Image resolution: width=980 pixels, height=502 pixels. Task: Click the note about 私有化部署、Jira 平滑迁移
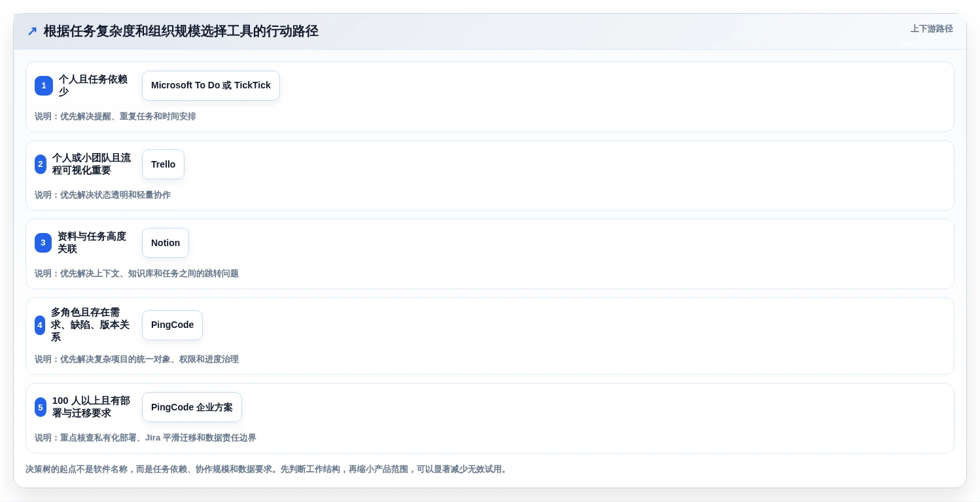[145, 438]
